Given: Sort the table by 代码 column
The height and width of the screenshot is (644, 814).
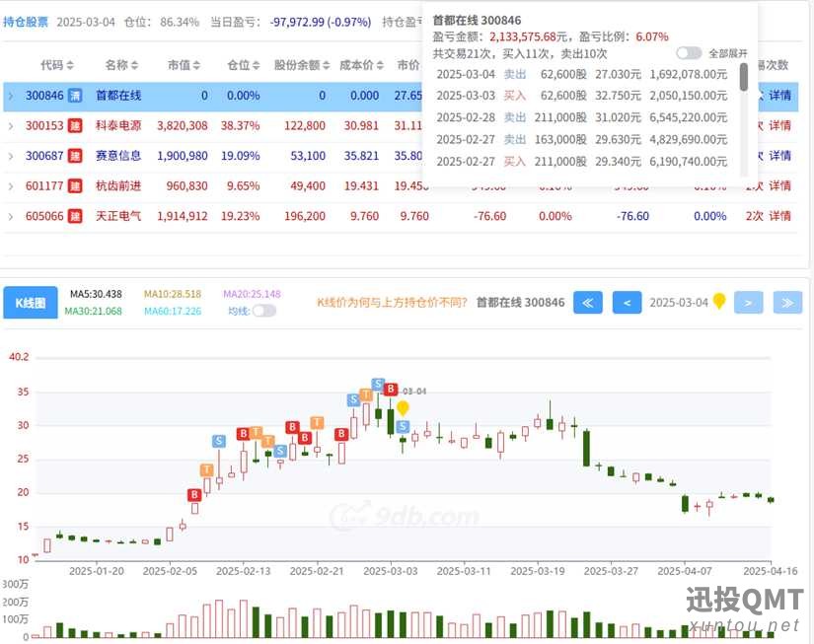Looking at the screenshot, I should tap(57, 65).
